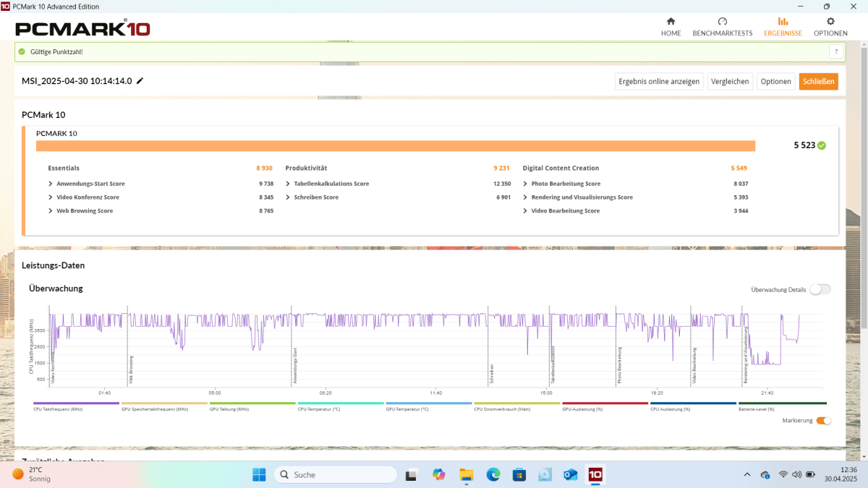Open Copilot from the taskbar
868x488 pixels.
click(438, 474)
